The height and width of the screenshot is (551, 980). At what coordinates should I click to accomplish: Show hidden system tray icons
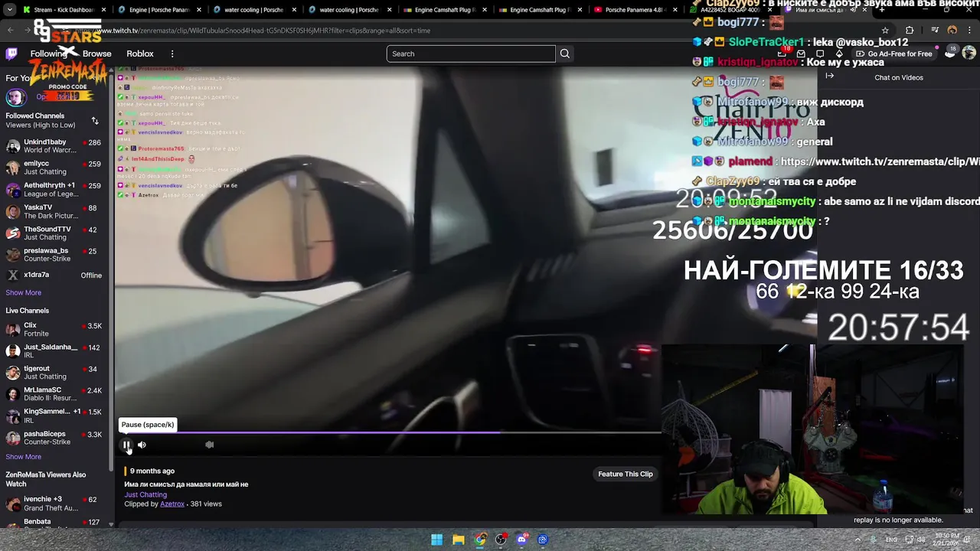coord(857,540)
